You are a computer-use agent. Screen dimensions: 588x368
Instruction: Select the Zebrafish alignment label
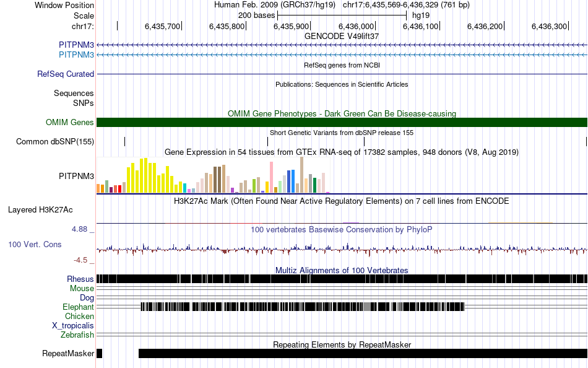point(77,335)
